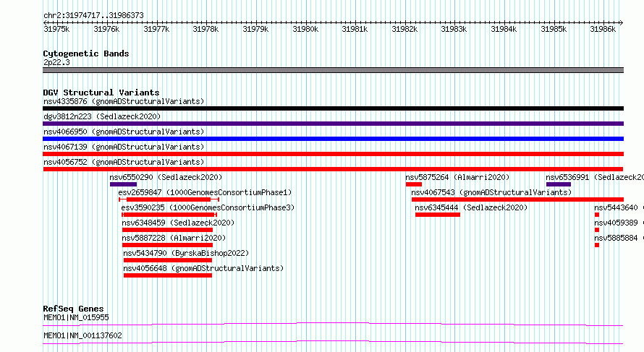Click the nsv5443640 small red marker

pos(597,215)
